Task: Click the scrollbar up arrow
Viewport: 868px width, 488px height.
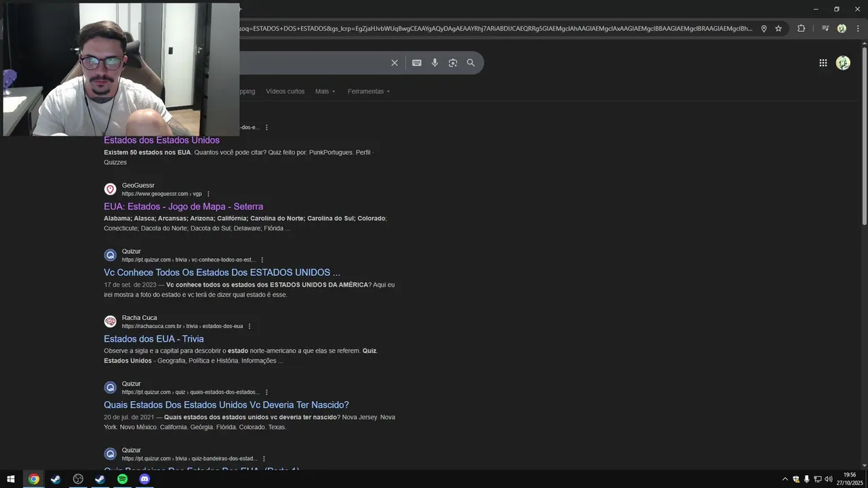Action: [864, 43]
